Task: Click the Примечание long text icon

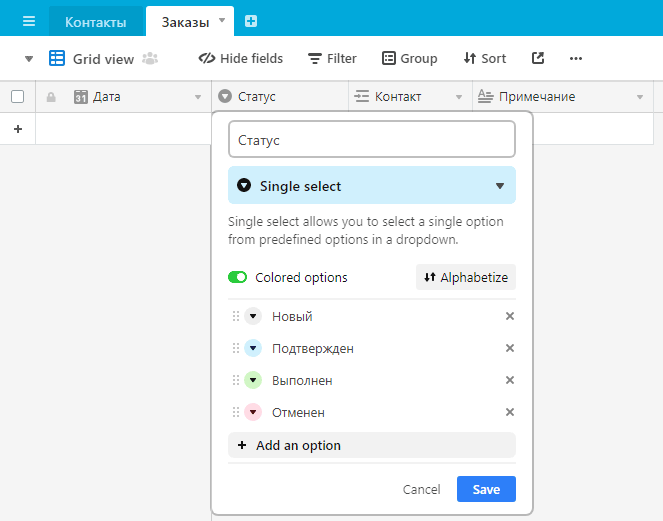Action: (485, 96)
